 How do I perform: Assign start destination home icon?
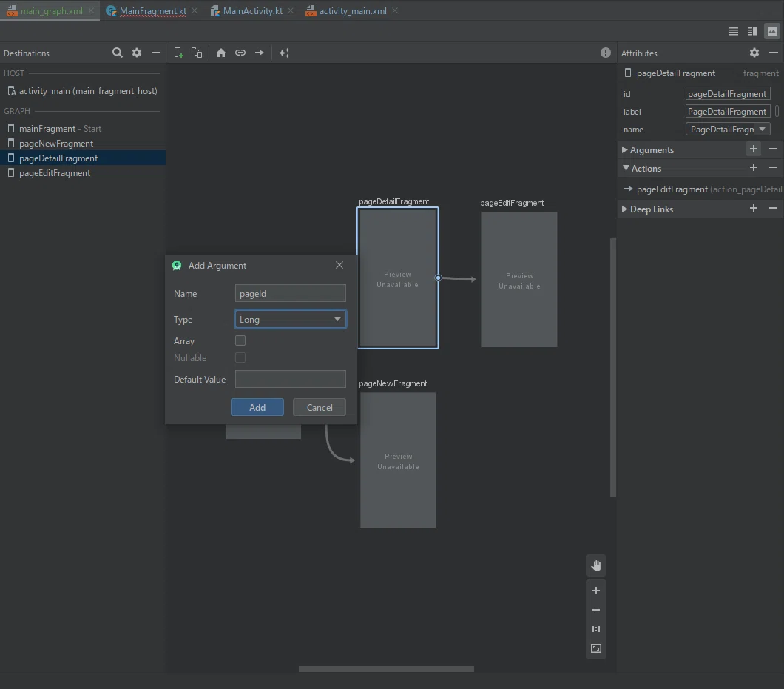pos(221,53)
